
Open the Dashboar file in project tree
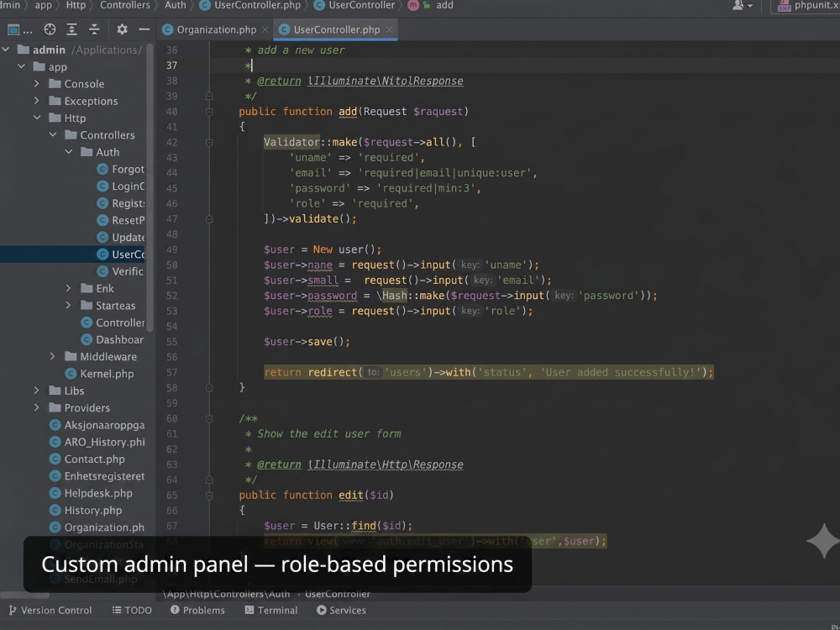click(x=113, y=339)
